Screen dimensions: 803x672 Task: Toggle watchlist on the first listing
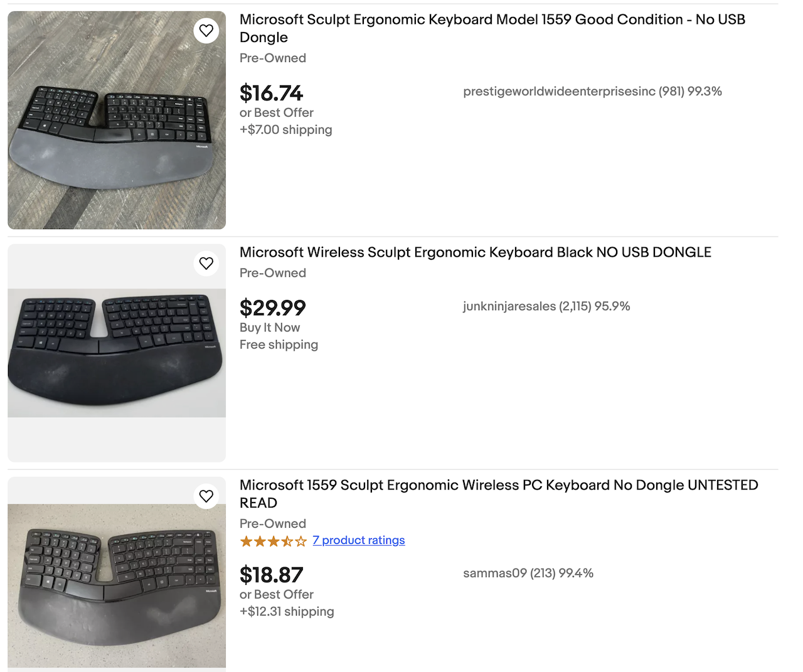[206, 30]
